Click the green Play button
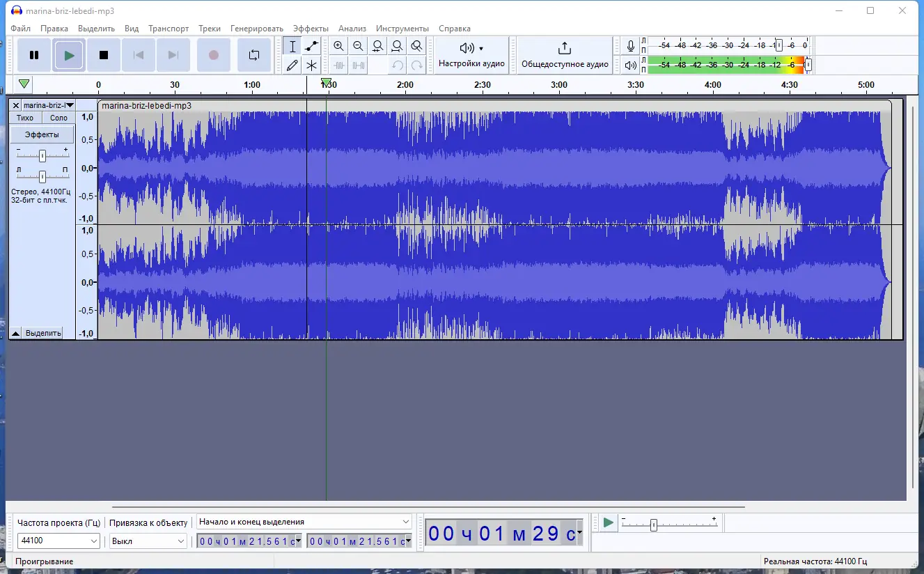Screen dimensions: 924x574 click(69, 55)
